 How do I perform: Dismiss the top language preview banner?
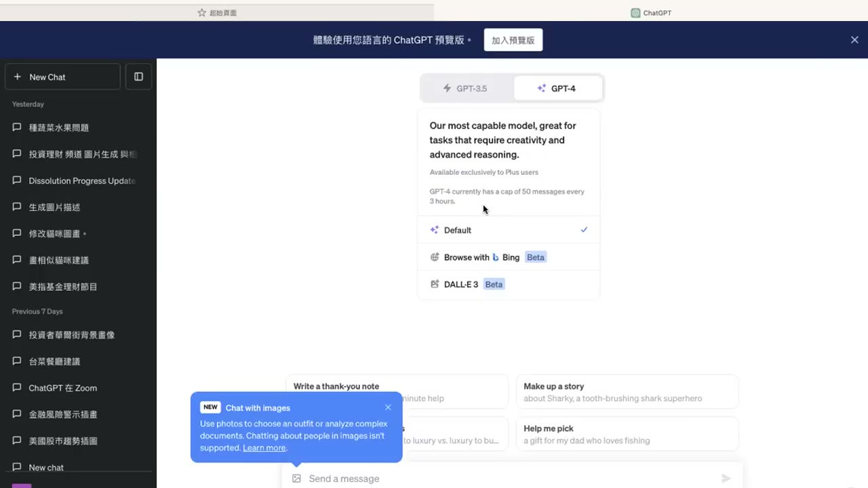tap(854, 40)
